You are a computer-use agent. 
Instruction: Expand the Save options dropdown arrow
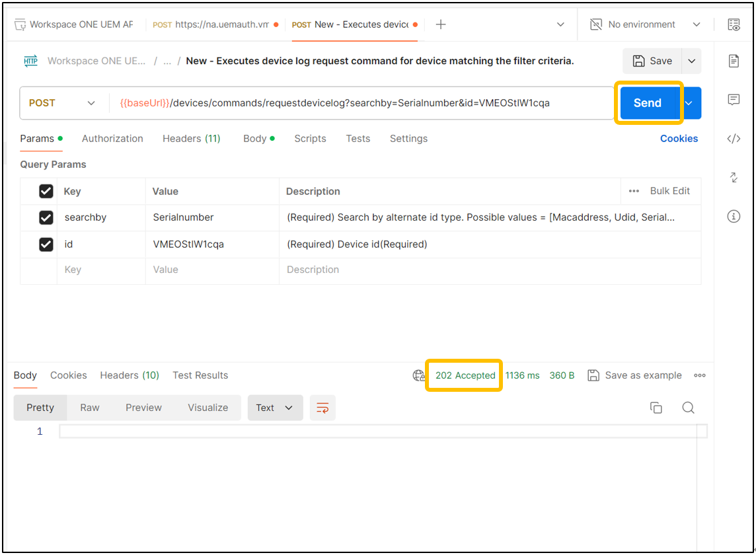[691, 61]
